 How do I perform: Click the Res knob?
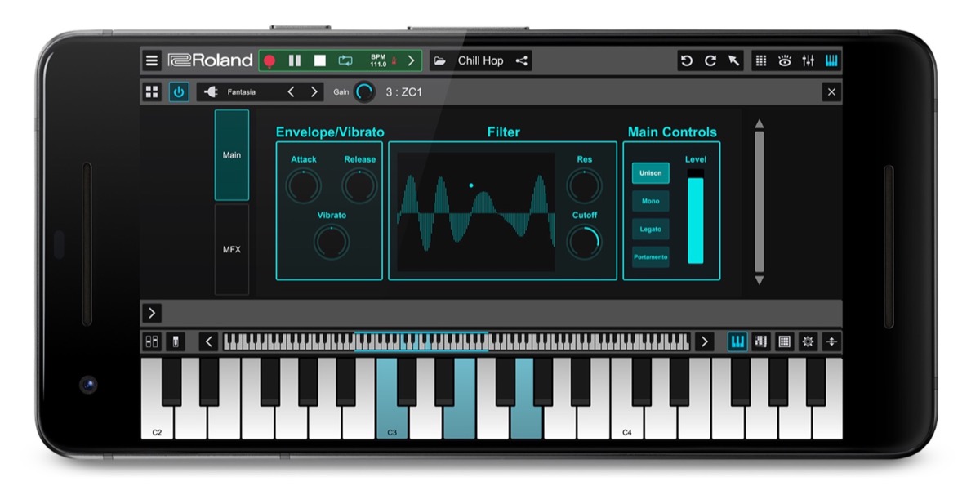tap(584, 186)
